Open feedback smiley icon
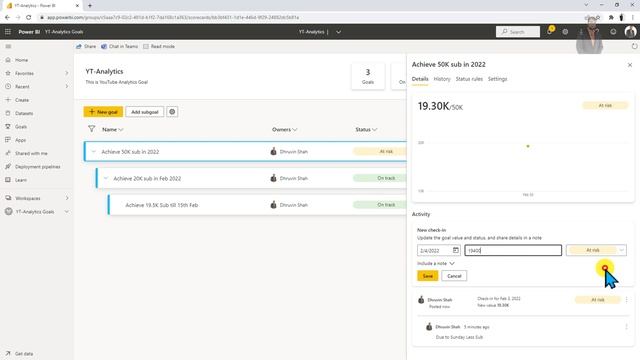 tap(613, 31)
